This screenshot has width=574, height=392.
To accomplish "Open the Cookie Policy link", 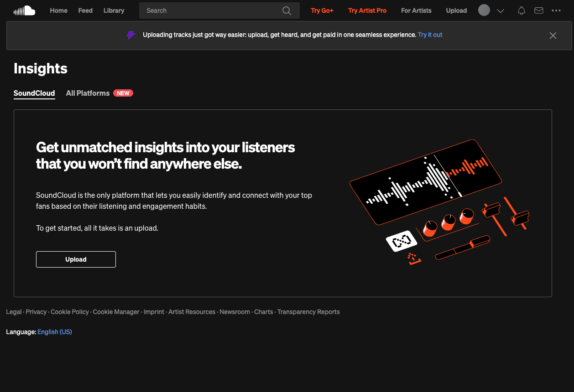I will [x=70, y=312].
